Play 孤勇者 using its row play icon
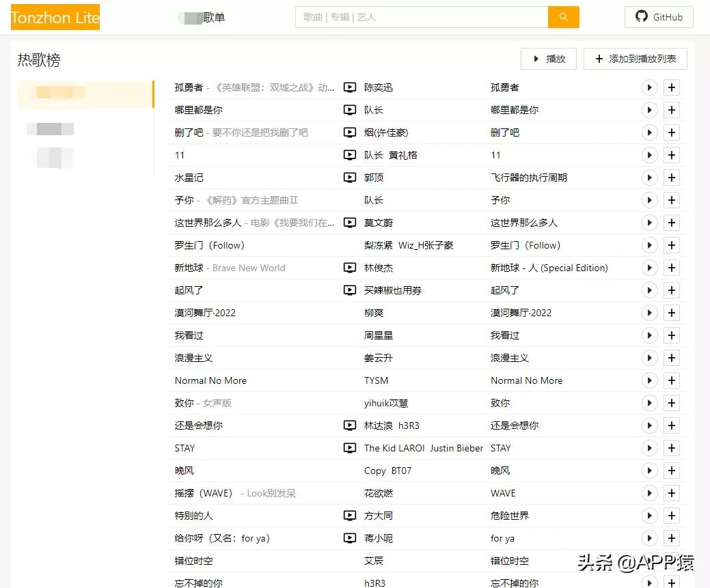 click(x=649, y=87)
